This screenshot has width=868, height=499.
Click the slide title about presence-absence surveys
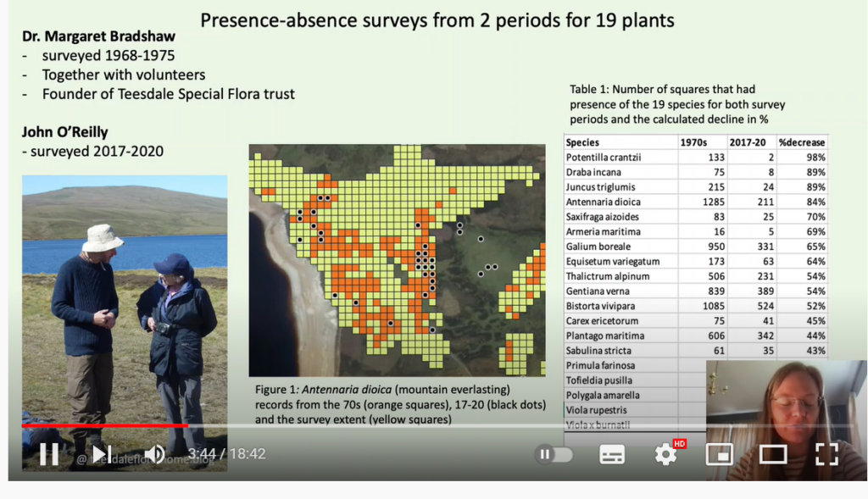pyautogui.click(x=437, y=19)
